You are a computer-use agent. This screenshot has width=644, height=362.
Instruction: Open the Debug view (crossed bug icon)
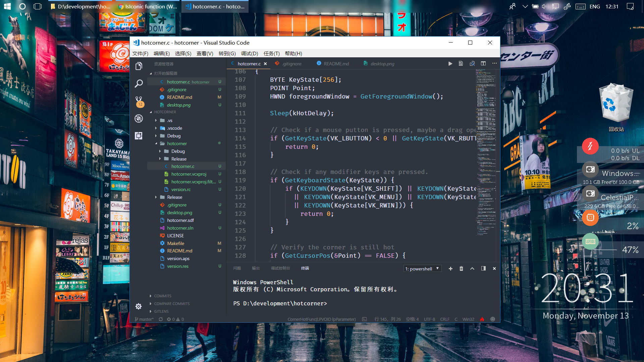pyautogui.click(x=139, y=118)
